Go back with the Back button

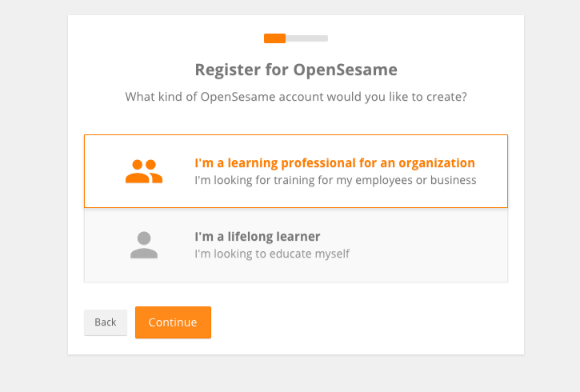106,322
